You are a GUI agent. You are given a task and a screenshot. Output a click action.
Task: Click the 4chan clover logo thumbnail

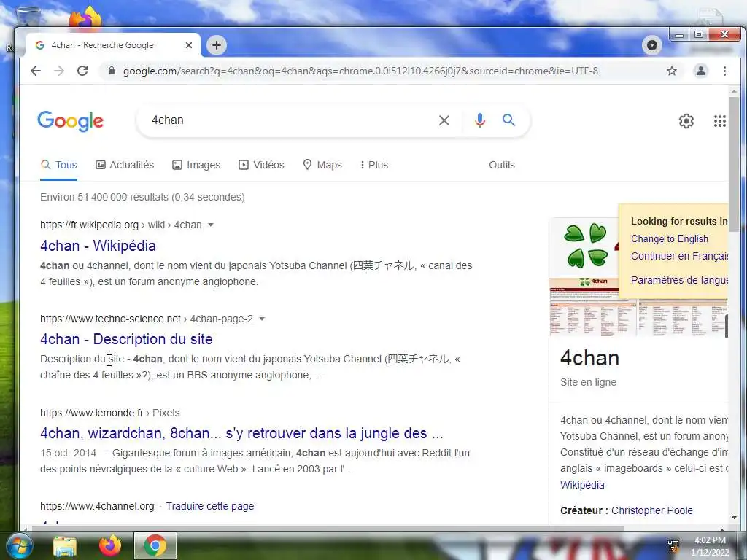[585, 246]
